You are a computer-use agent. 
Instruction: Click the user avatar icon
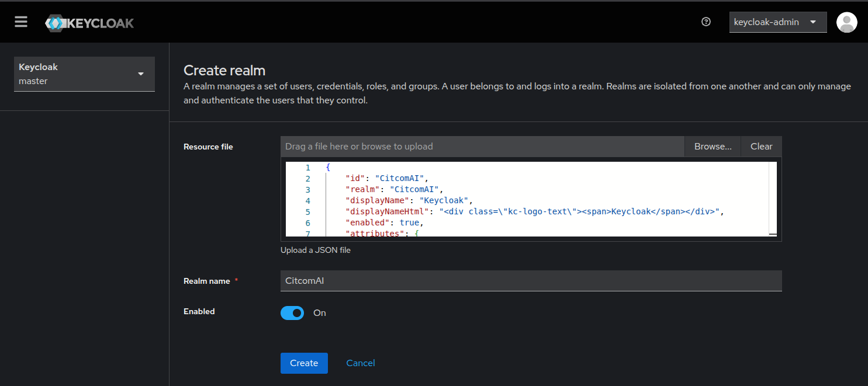(x=847, y=22)
